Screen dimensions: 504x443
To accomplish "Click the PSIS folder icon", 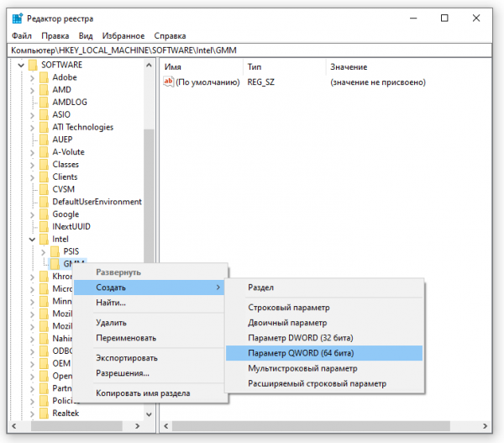I will click(55, 251).
